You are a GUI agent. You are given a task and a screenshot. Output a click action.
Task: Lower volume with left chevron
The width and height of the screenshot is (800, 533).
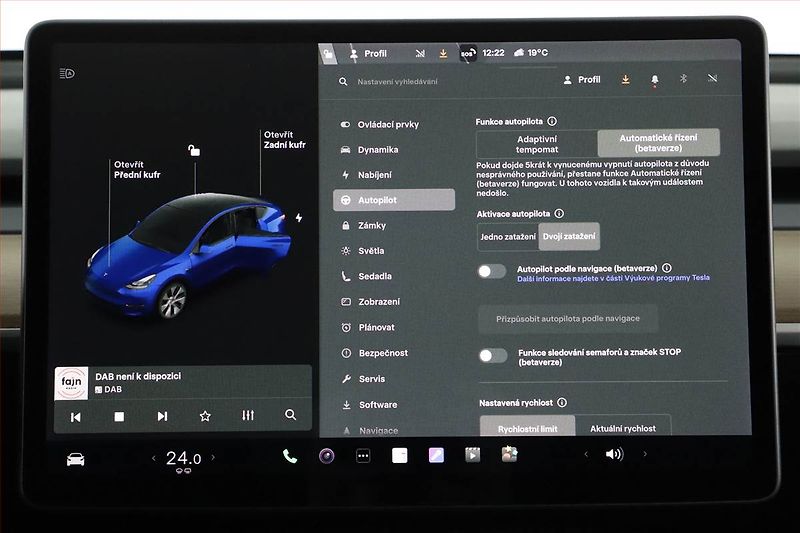586,454
